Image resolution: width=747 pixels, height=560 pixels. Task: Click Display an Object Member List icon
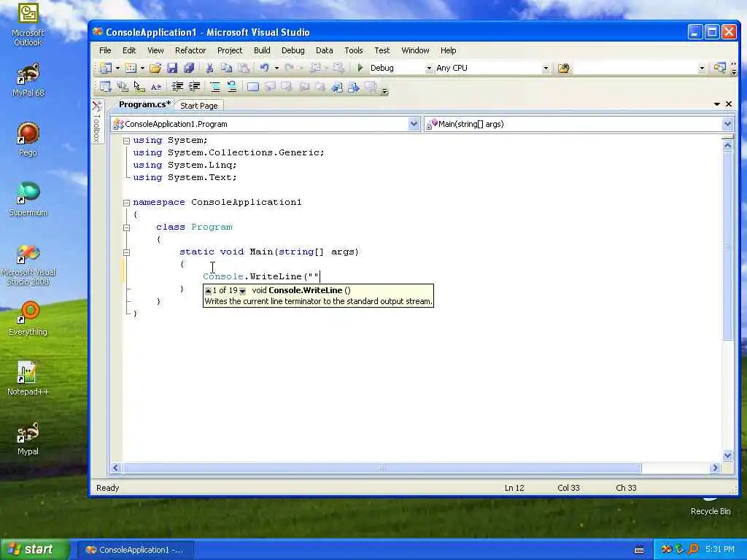click(x=105, y=87)
